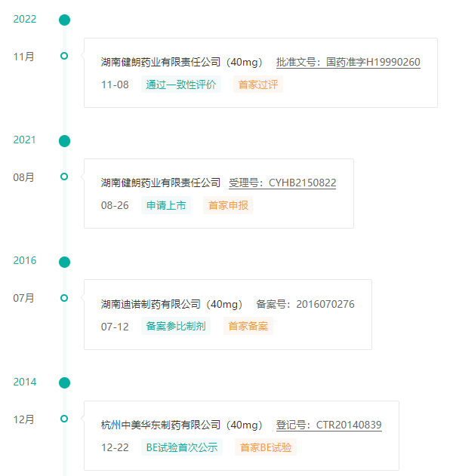Image resolution: width=453 pixels, height=476 pixels.
Task: Click 湖南迪诺制药有限公司 company name
Action: point(151,304)
